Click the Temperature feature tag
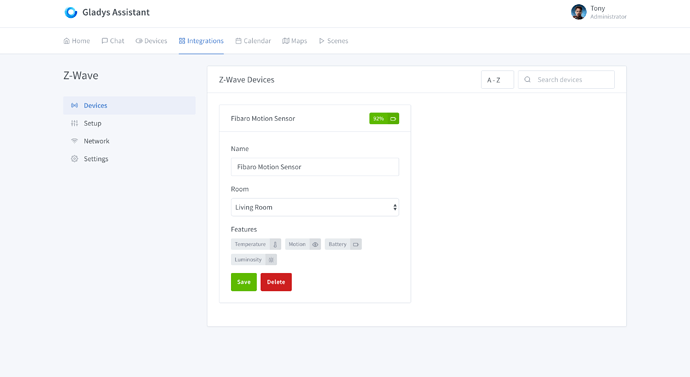The image size is (690, 377). point(256,244)
